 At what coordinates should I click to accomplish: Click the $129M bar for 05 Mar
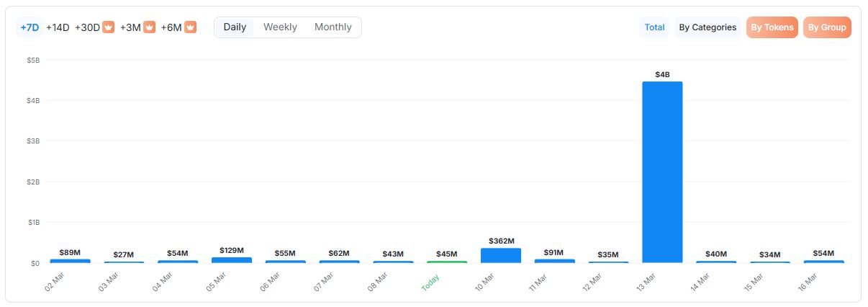232,259
